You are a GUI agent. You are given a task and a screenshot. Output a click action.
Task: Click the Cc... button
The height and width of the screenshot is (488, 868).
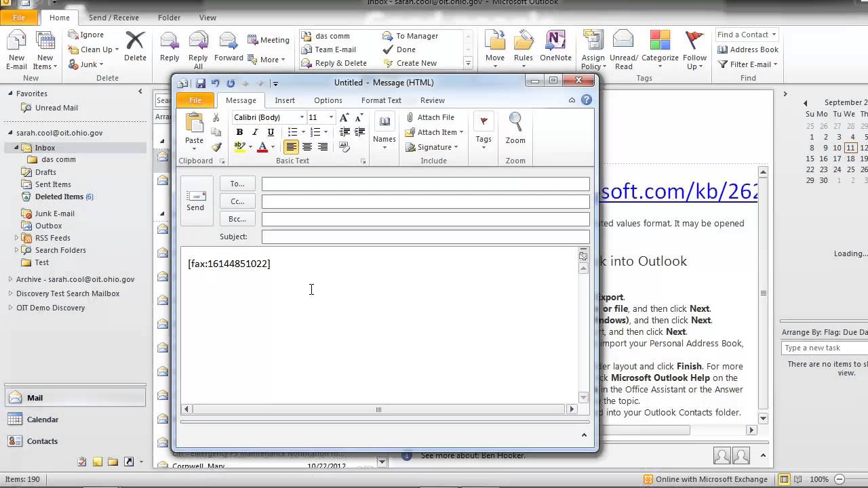[237, 201]
